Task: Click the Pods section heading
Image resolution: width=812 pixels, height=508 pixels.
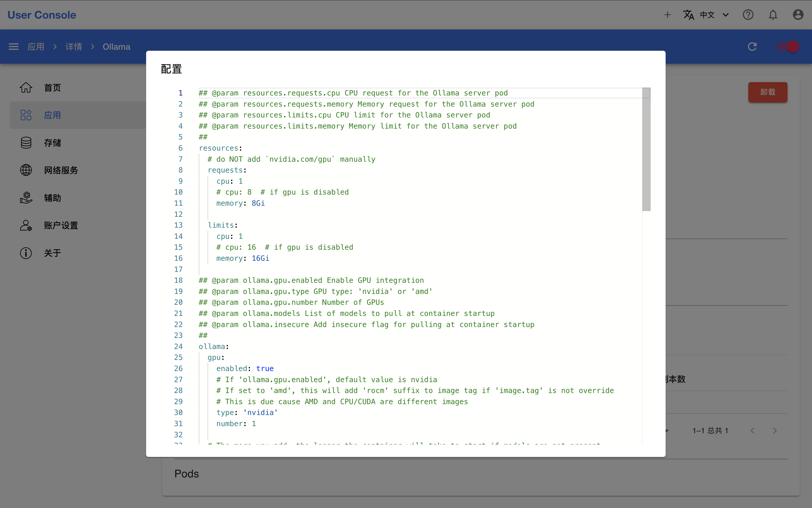Action: (x=186, y=474)
